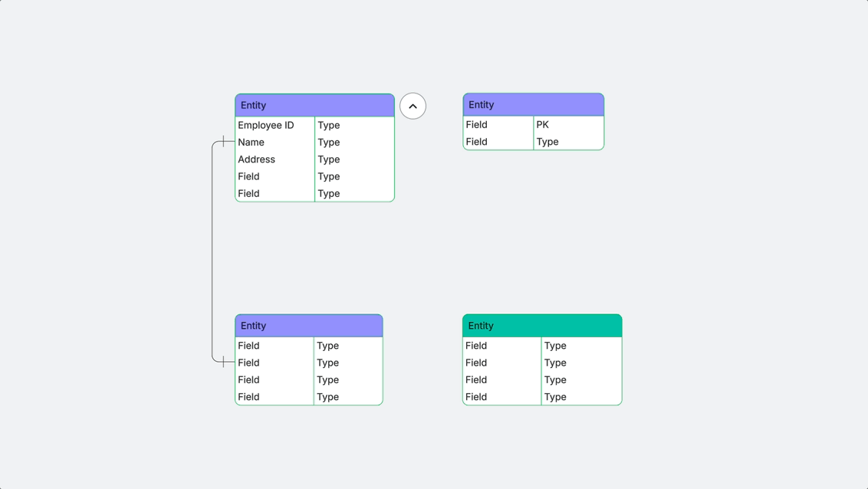This screenshot has width=868, height=489.
Task: Select the Name field in top-left entity
Action: [x=275, y=142]
